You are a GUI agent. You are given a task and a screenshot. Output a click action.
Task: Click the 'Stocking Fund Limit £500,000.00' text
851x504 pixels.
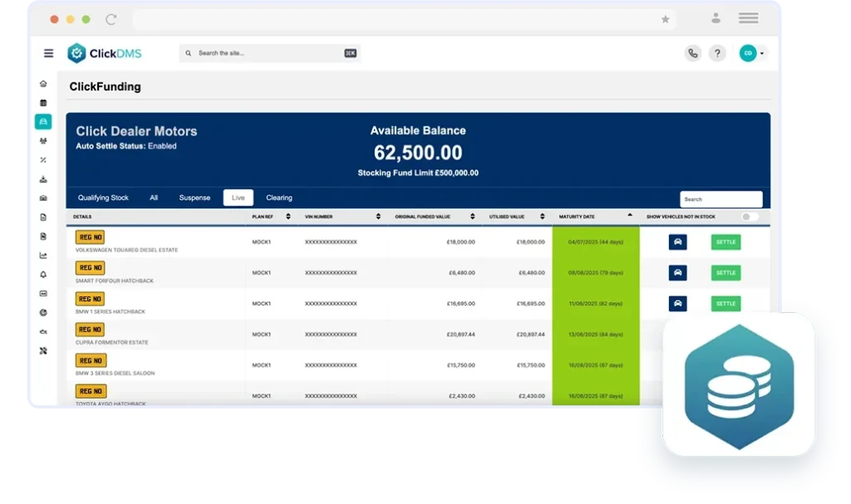(x=418, y=173)
